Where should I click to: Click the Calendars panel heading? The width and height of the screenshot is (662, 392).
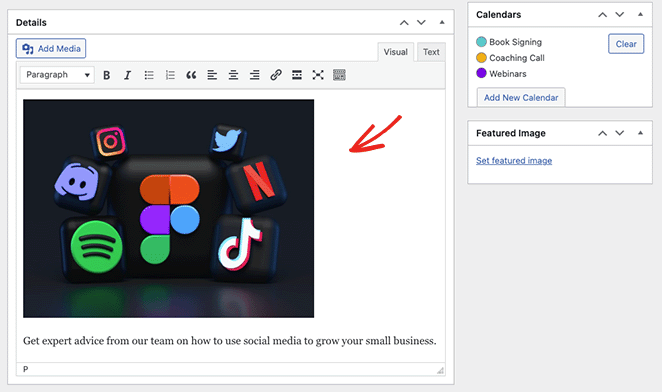pos(499,15)
